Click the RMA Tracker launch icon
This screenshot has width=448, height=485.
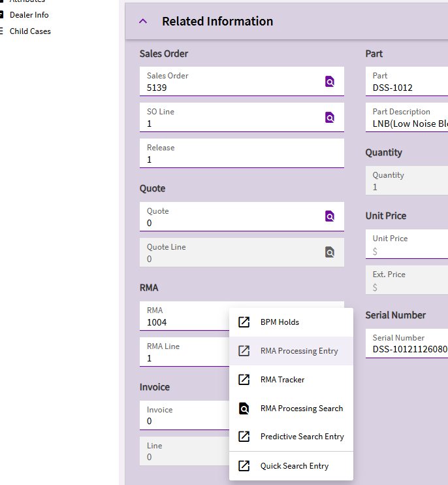click(x=244, y=380)
